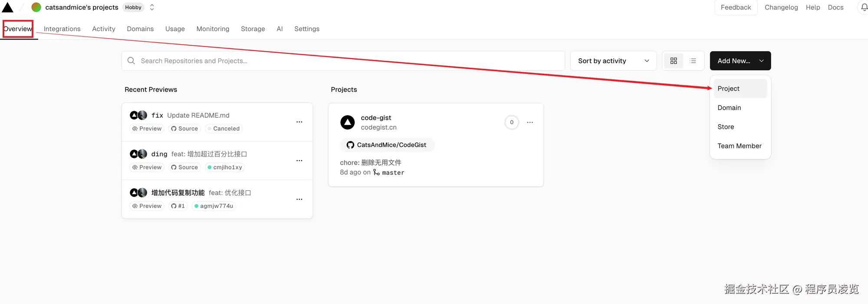This screenshot has height=304, width=868.
Task: Switch to list view layout
Action: (x=693, y=61)
